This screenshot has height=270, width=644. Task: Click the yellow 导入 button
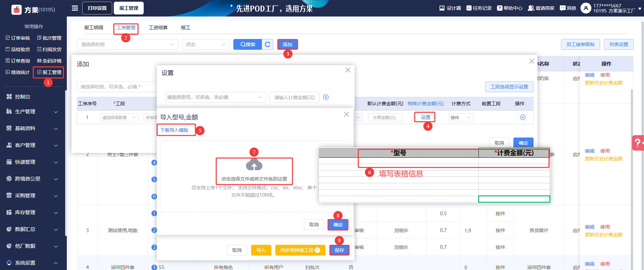point(261,250)
